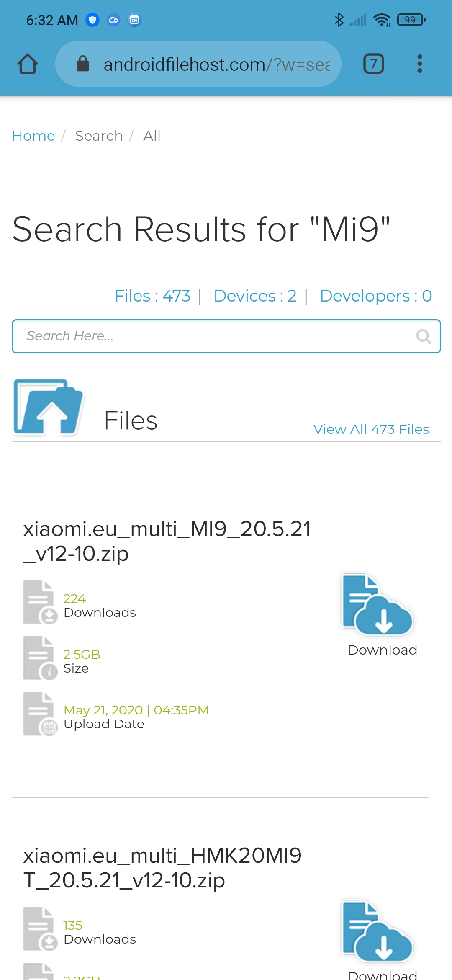Select the Search breadcrumb text

(99, 136)
